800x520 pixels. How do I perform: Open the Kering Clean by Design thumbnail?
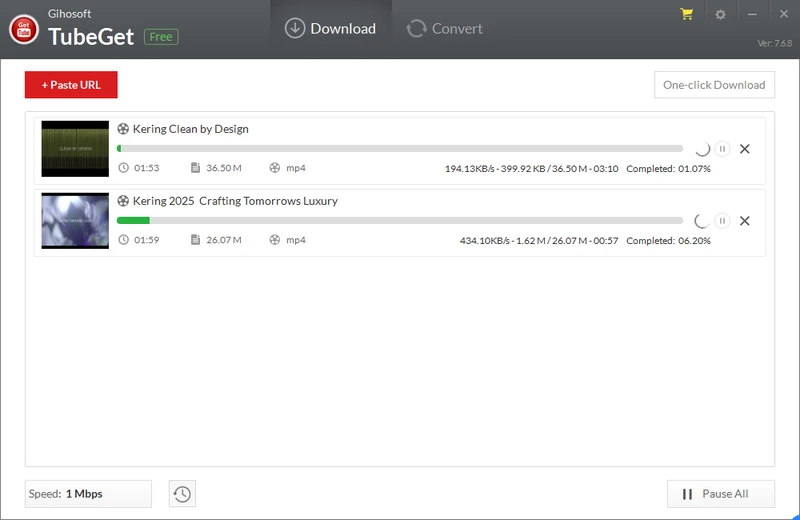(x=75, y=148)
